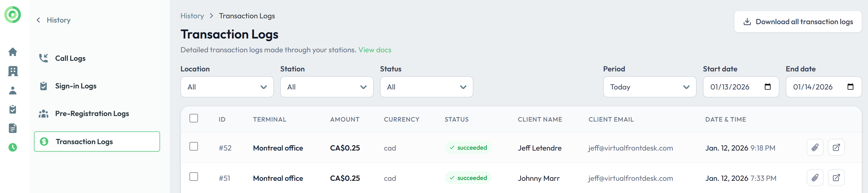Open the Station filter dropdown
868x193 pixels.
[x=326, y=87]
